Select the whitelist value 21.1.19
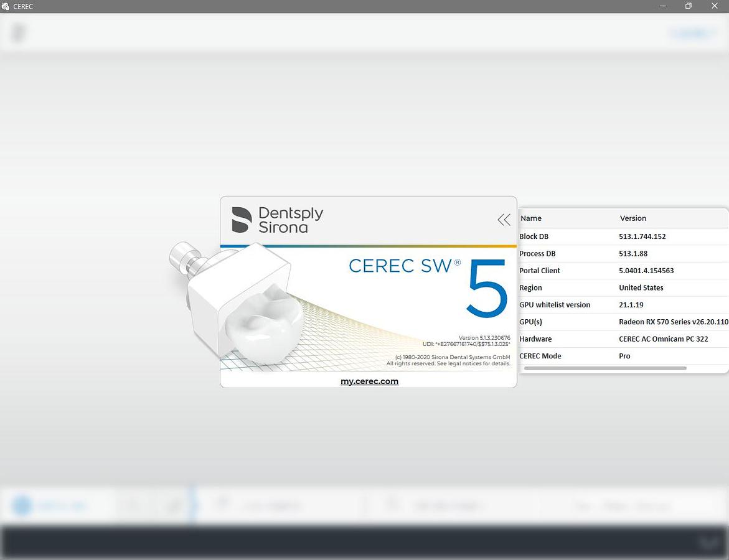Viewport: 729px width, 560px height. [631, 305]
